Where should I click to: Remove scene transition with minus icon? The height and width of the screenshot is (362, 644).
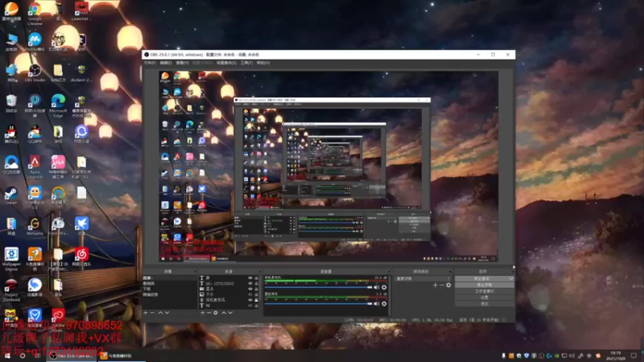[x=442, y=285]
